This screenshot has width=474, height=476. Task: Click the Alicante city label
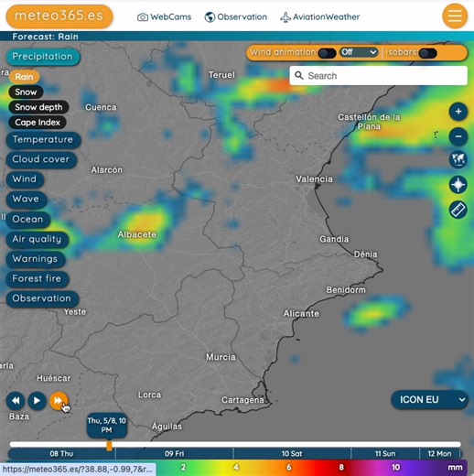[301, 314]
